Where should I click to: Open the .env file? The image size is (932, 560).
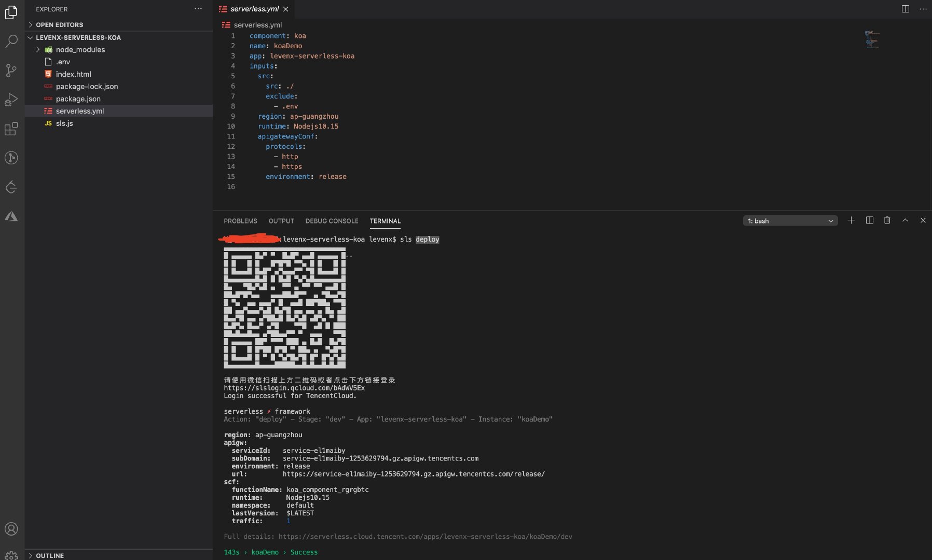tap(119, 62)
